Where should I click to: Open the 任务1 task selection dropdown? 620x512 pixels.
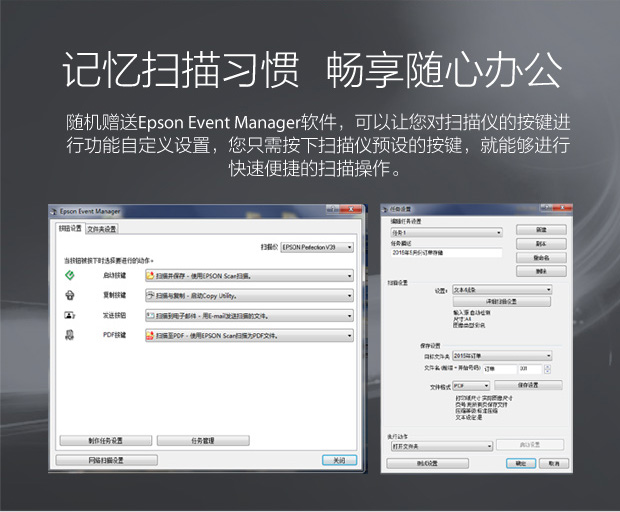click(x=446, y=232)
